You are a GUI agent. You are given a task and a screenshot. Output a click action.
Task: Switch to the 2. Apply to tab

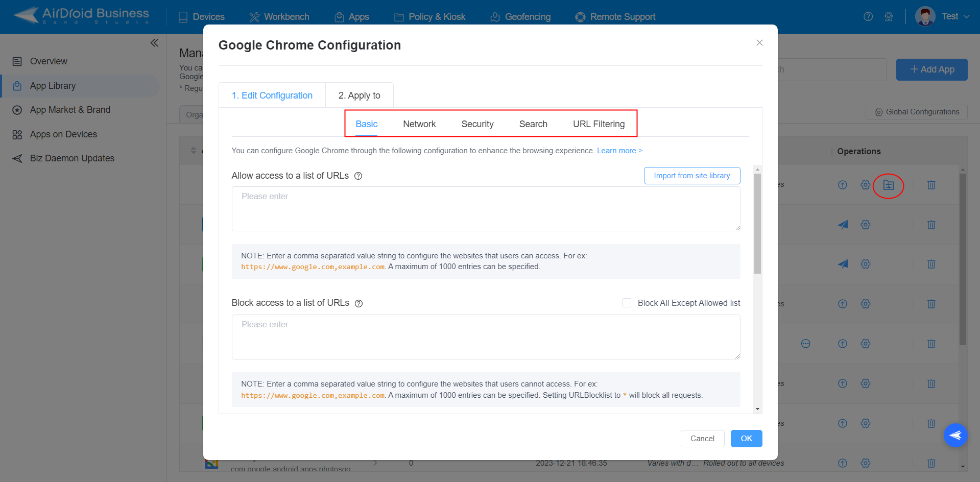359,95
